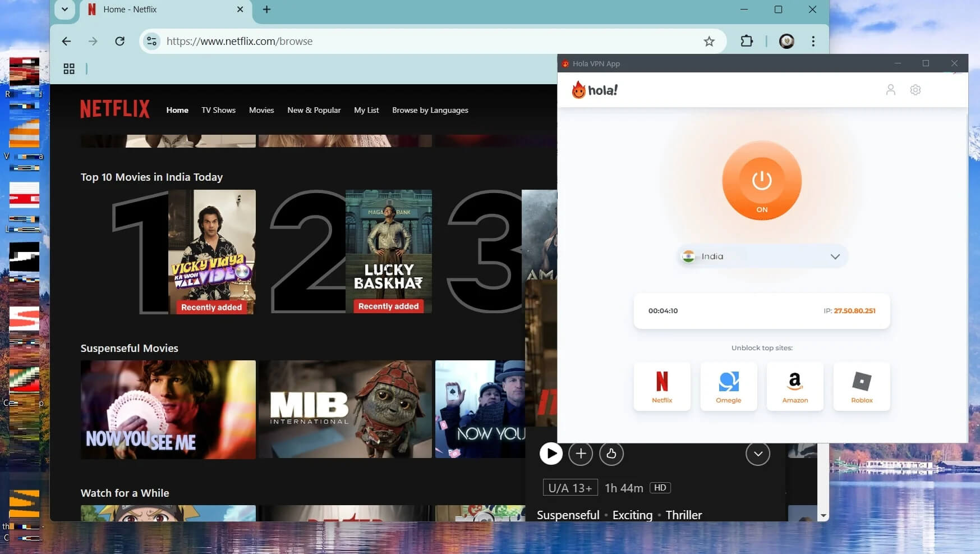Open the Lucky Baskhar poster

pyautogui.click(x=389, y=251)
